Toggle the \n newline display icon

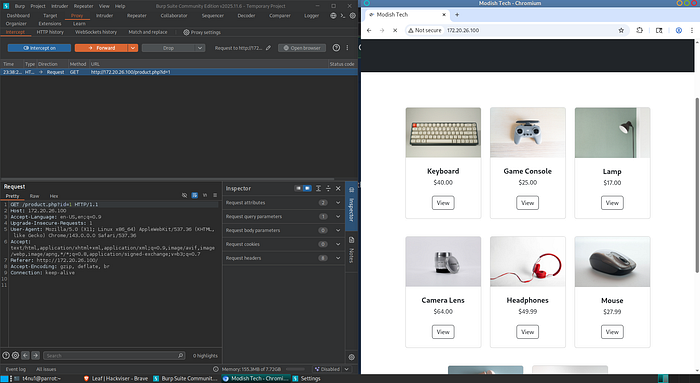click(x=205, y=196)
